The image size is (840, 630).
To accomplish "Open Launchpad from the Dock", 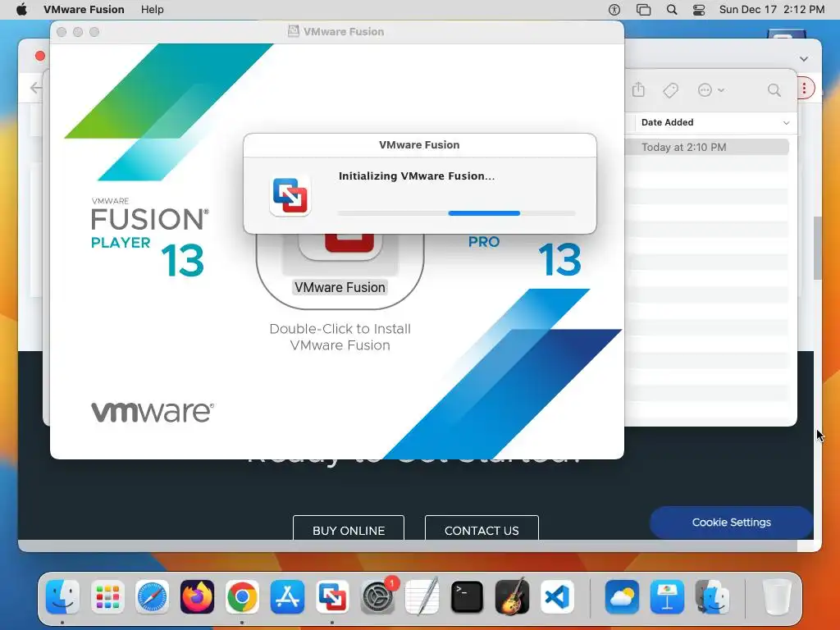I will coord(107,596).
